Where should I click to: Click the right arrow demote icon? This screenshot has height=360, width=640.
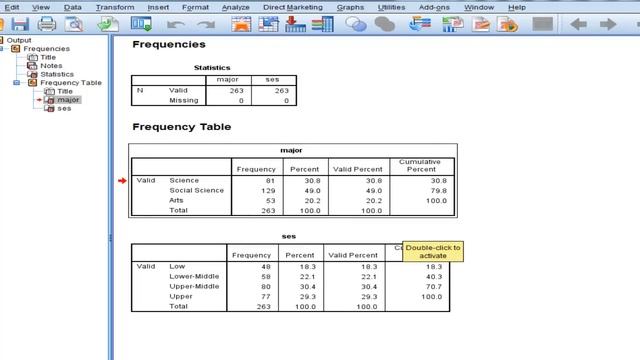(x=608, y=24)
